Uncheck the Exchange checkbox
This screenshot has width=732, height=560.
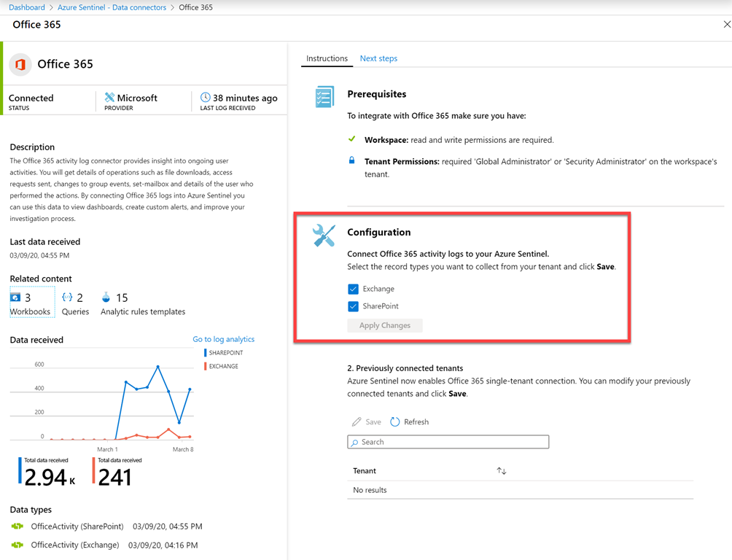coord(354,289)
